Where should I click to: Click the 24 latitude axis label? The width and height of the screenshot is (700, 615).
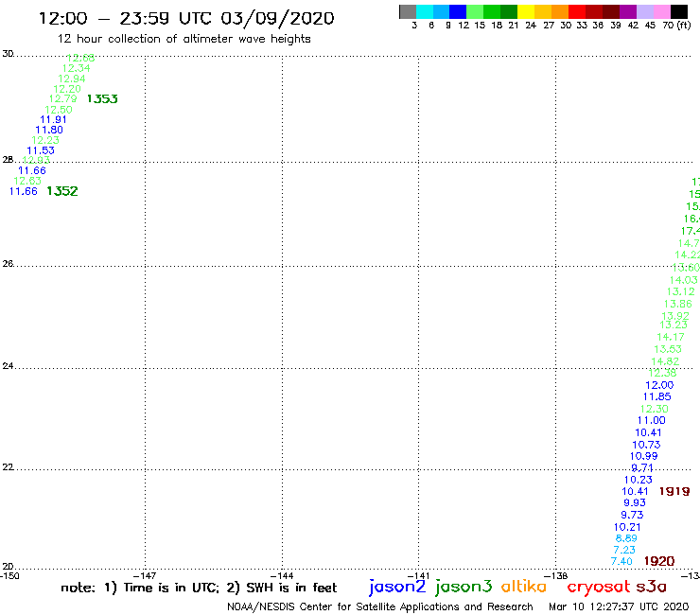pos(8,366)
